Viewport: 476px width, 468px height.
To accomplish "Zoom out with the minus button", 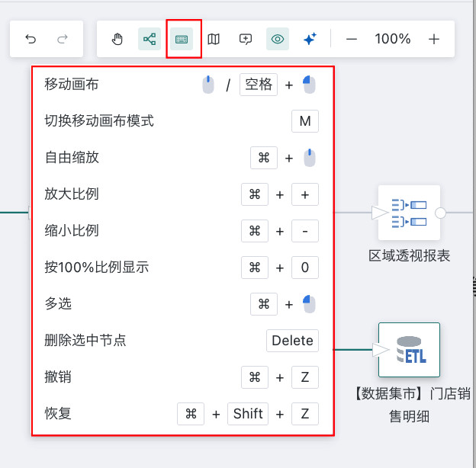I will [x=352, y=39].
